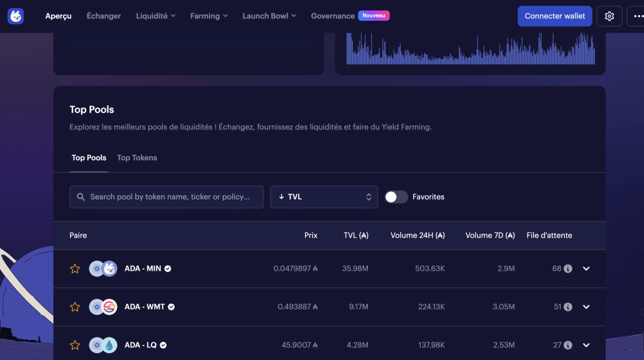The height and width of the screenshot is (360, 644).
Task: Click price value 0.493887 ₳
Action: coord(297,307)
